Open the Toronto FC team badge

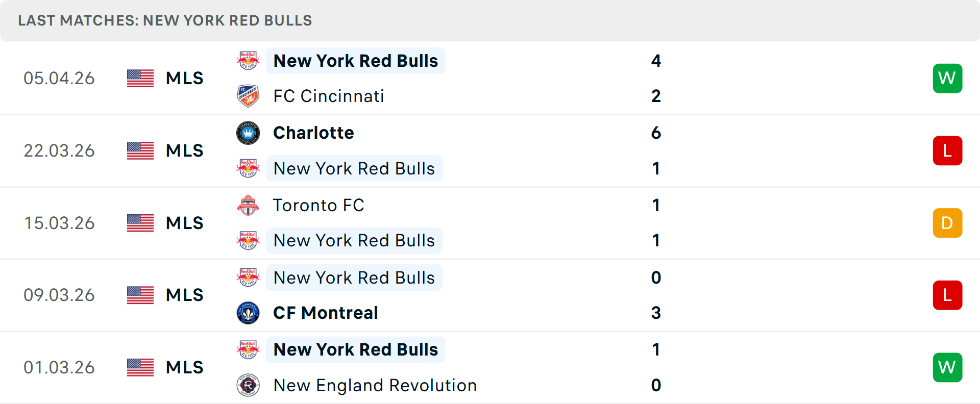click(248, 206)
